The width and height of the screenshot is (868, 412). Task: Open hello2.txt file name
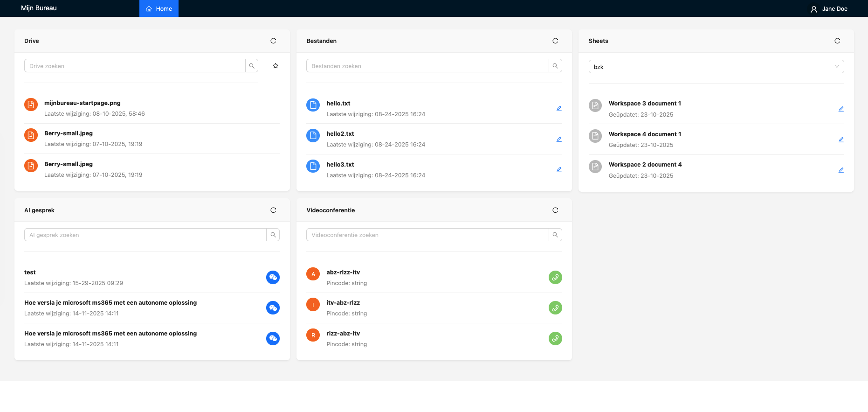[340, 134]
